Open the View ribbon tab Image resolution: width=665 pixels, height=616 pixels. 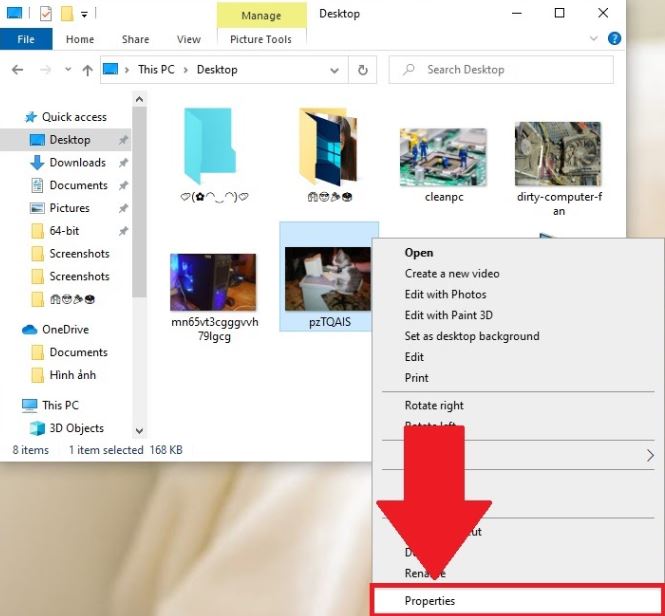(188, 39)
